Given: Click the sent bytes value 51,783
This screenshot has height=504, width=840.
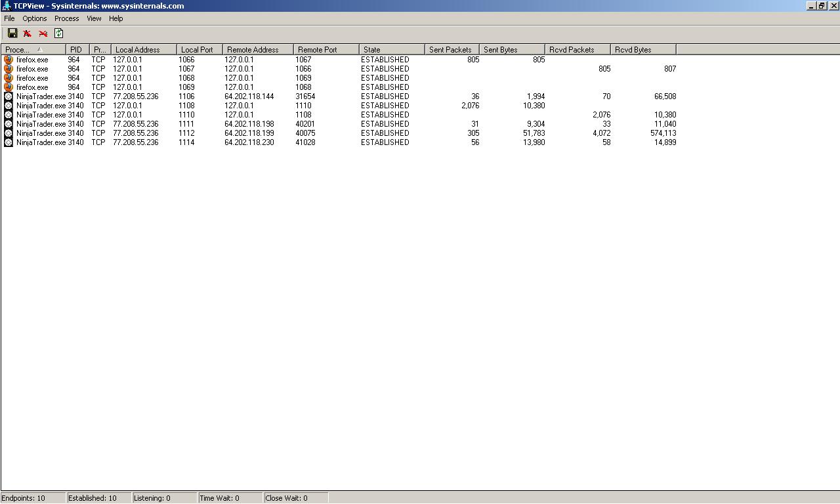Looking at the screenshot, I should tap(534, 133).
